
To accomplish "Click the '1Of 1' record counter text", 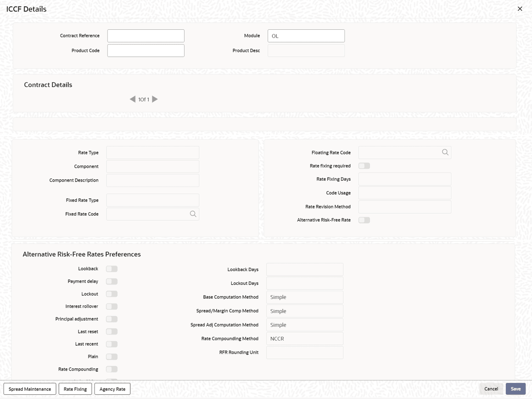I will [144, 100].
